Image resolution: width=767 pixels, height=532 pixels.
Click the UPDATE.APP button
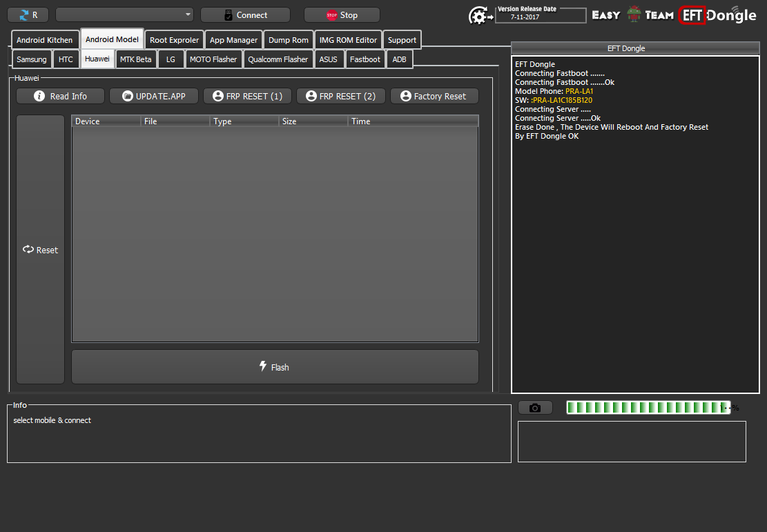point(153,97)
